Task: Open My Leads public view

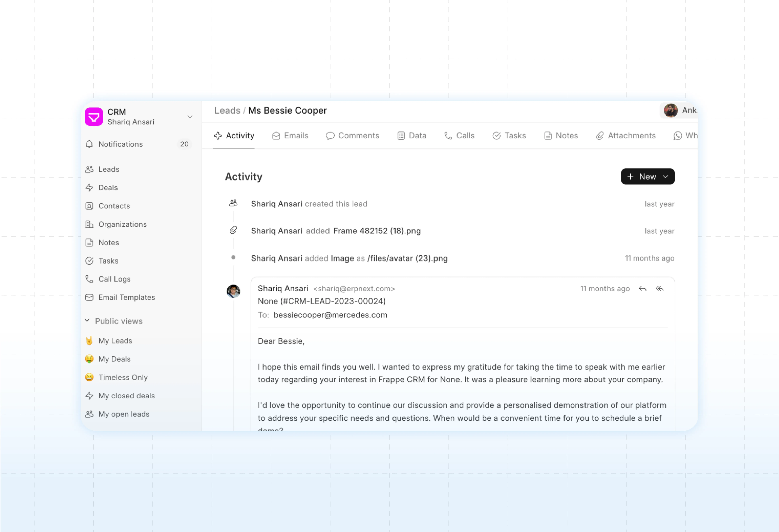Action: 115,341
